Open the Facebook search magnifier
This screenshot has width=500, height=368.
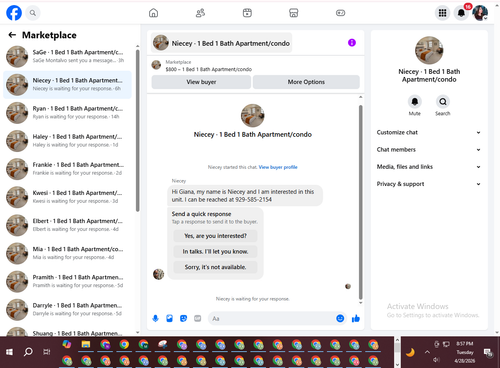[x=33, y=13]
